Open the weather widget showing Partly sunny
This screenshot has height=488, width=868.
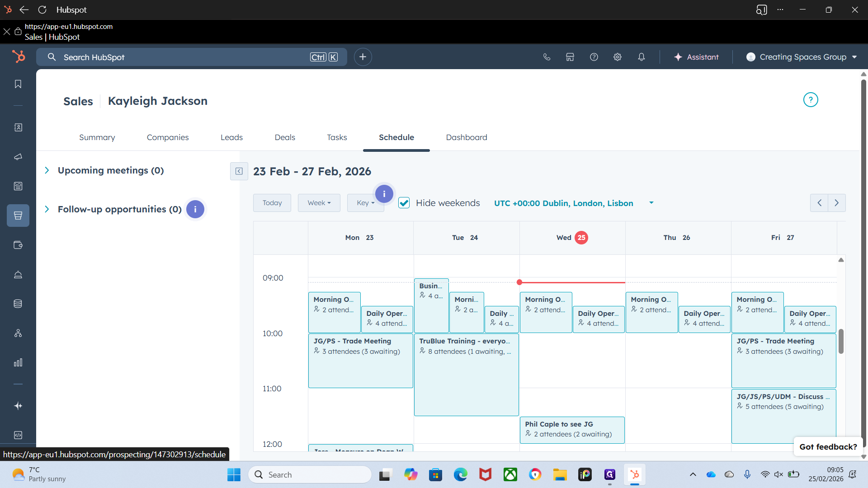point(39,474)
